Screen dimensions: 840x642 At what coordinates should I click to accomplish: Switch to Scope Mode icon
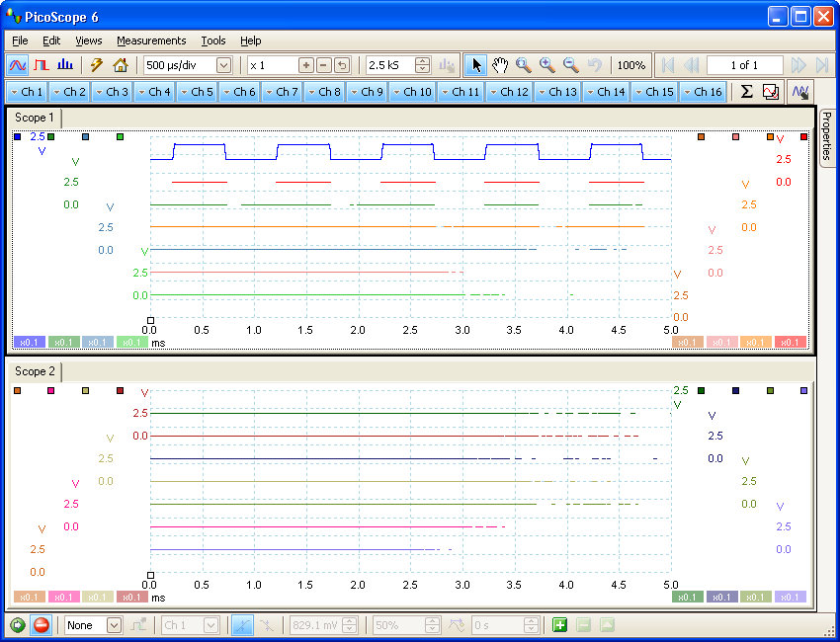tap(18, 65)
